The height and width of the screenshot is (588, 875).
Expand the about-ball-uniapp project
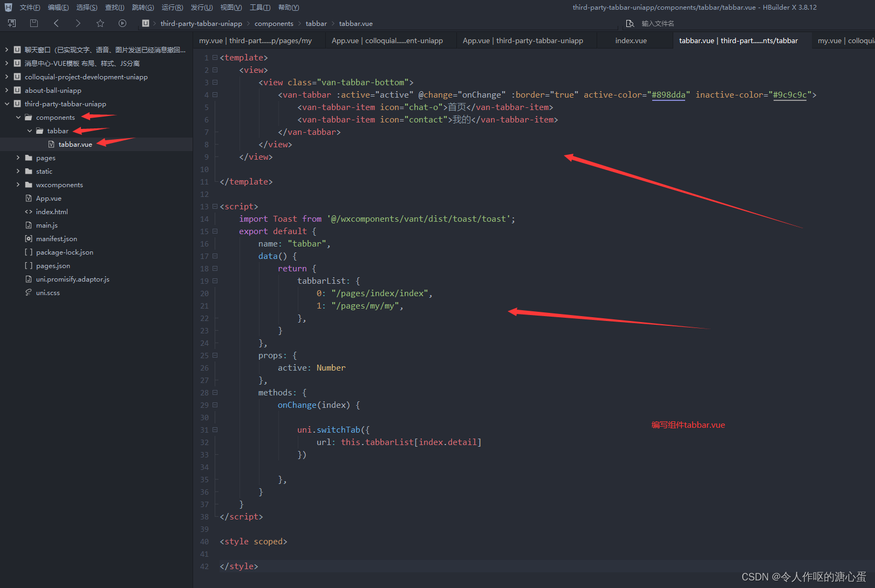[x=6, y=90]
